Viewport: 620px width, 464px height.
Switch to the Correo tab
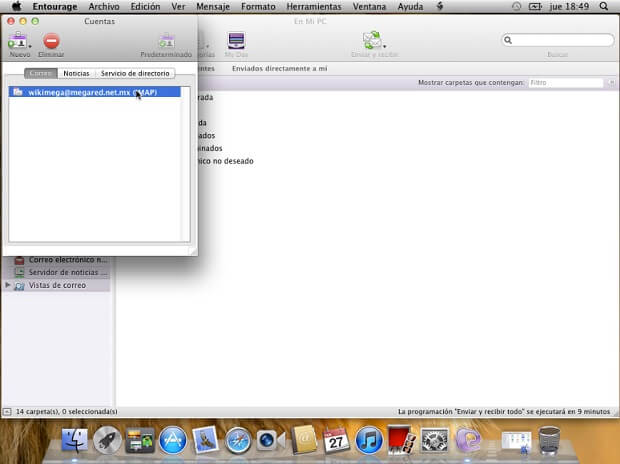click(x=41, y=73)
